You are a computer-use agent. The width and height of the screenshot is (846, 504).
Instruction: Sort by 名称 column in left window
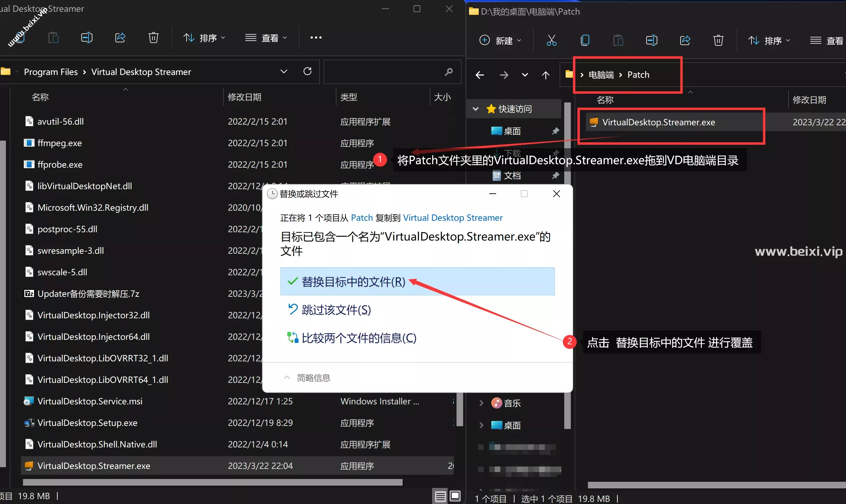coord(40,97)
